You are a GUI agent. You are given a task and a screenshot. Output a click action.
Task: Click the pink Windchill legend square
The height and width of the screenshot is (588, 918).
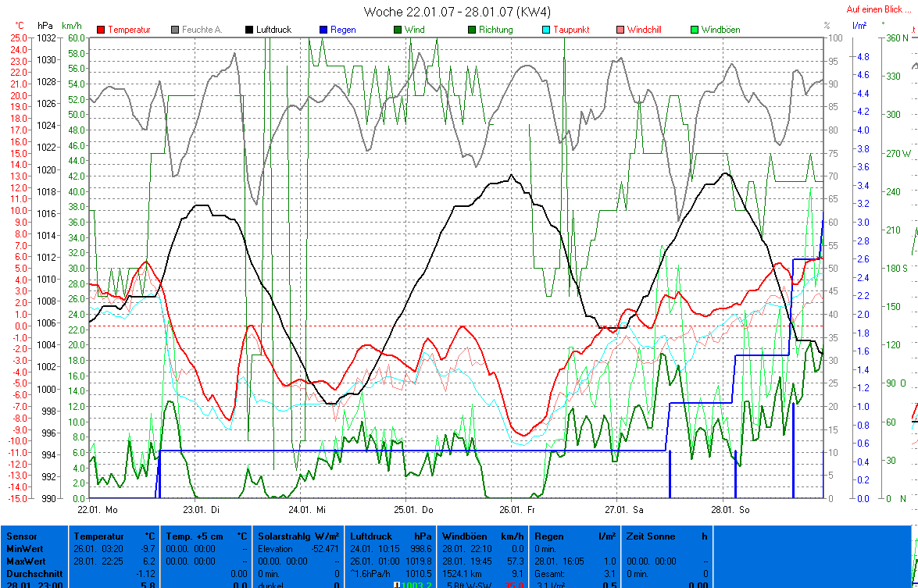[620, 30]
